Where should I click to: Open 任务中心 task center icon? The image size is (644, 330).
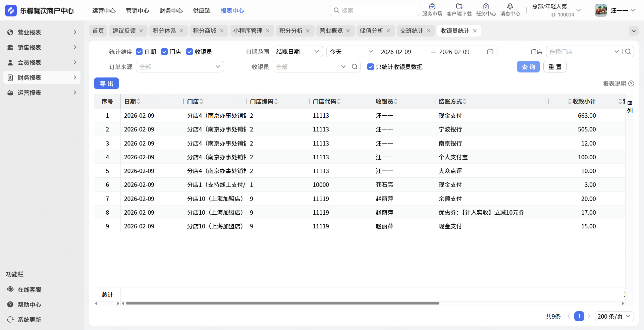point(486,7)
